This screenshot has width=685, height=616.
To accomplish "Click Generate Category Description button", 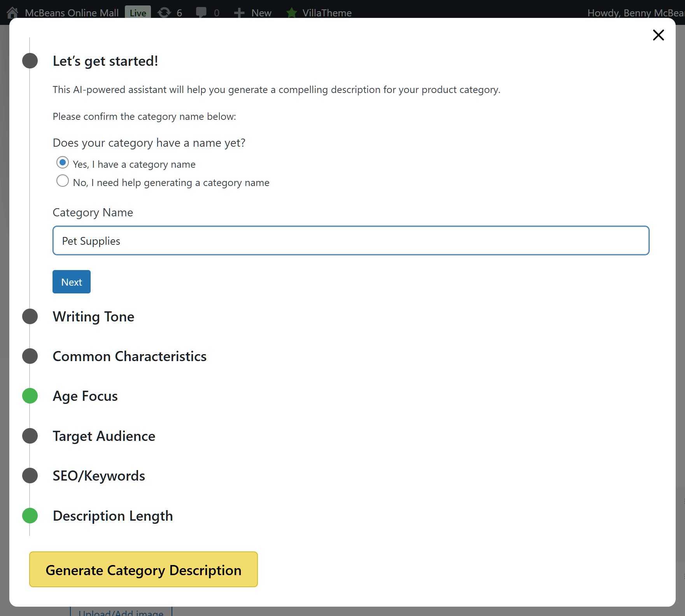I will (144, 569).
